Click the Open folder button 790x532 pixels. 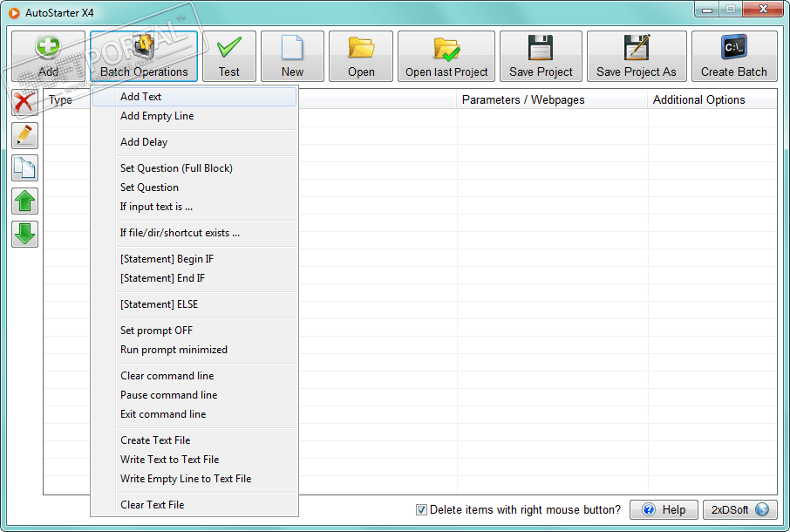pos(361,57)
